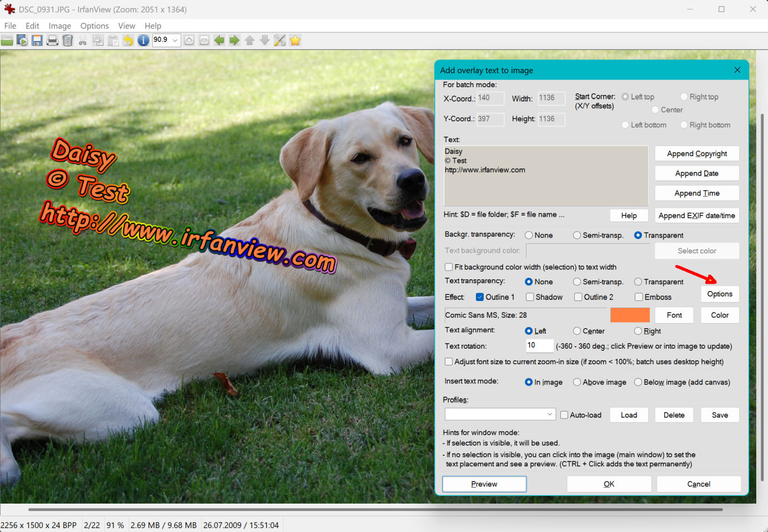
Task: Click the Preview button
Action: [x=484, y=484]
